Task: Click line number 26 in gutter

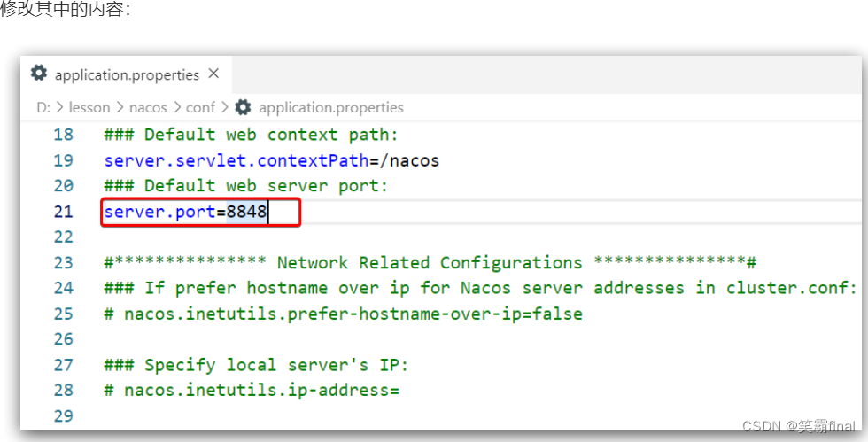Action: click(63, 339)
